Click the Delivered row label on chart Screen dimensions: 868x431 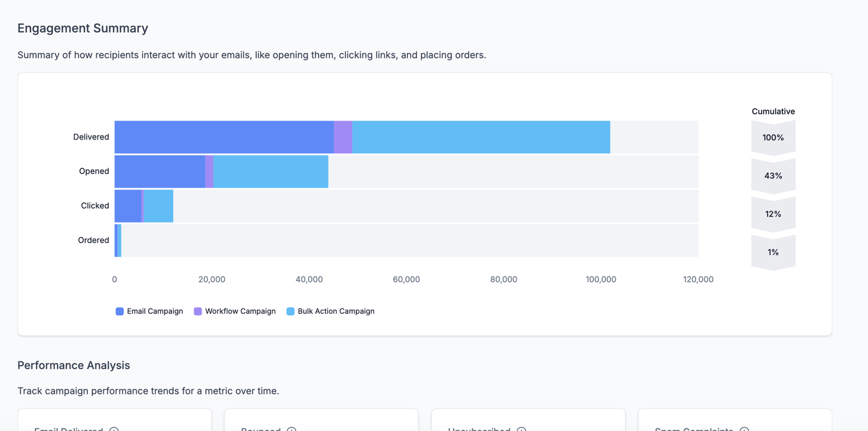91,137
